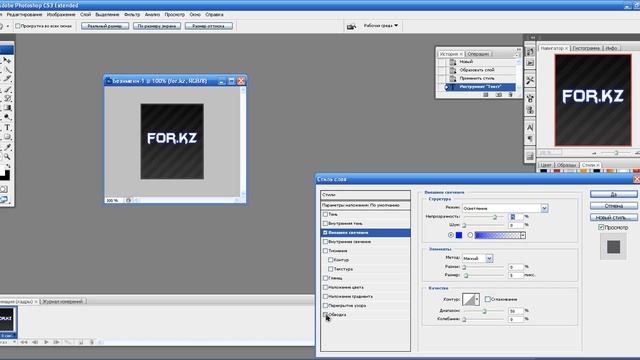Enable the Тиснение checkbox
Image resolution: width=640 pixels, height=360 pixels.
coord(325,251)
